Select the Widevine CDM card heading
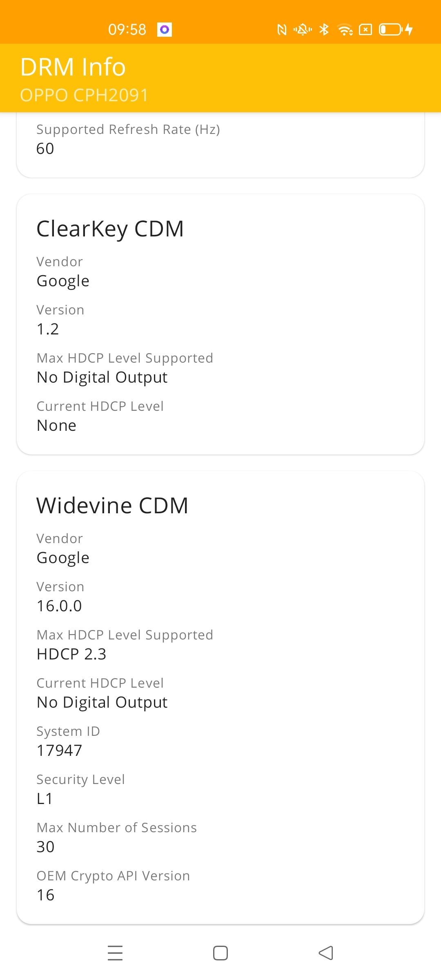This screenshot has width=441, height=980. coord(112,505)
